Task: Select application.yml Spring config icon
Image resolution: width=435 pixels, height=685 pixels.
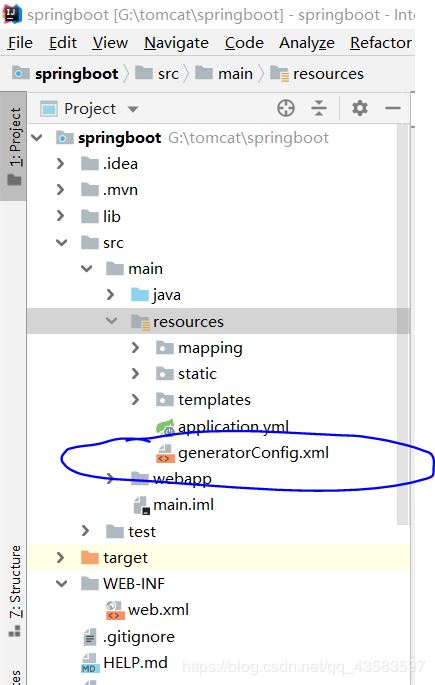Action: pos(165,427)
